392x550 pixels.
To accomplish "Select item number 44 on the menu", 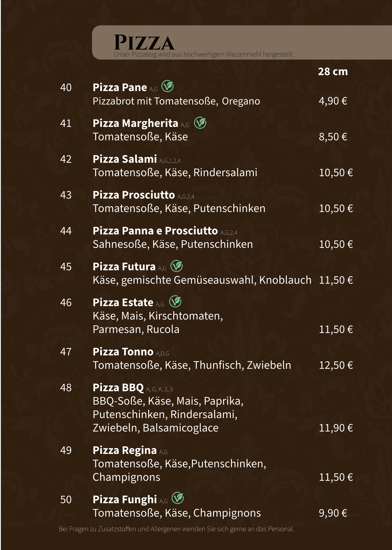I will pos(66,231).
